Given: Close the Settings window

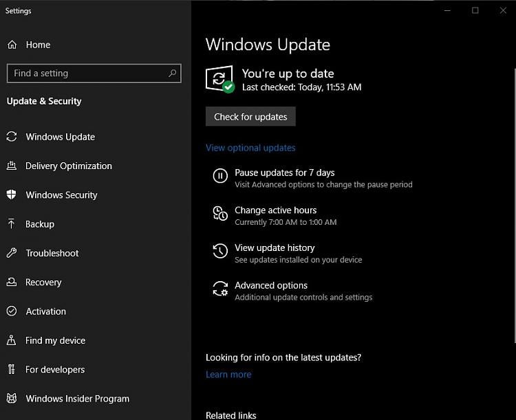Looking at the screenshot, I should pos(503,10).
